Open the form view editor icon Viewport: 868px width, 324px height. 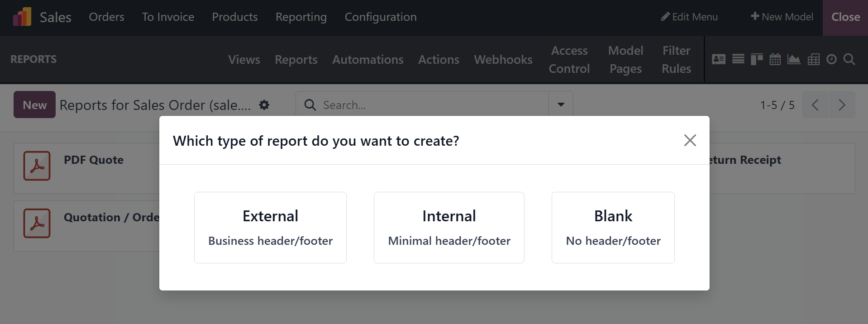click(x=718, y=59)
